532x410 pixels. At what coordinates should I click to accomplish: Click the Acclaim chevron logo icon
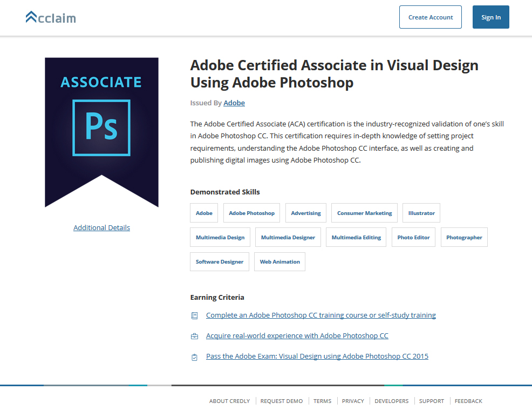[x=31, y=16]
